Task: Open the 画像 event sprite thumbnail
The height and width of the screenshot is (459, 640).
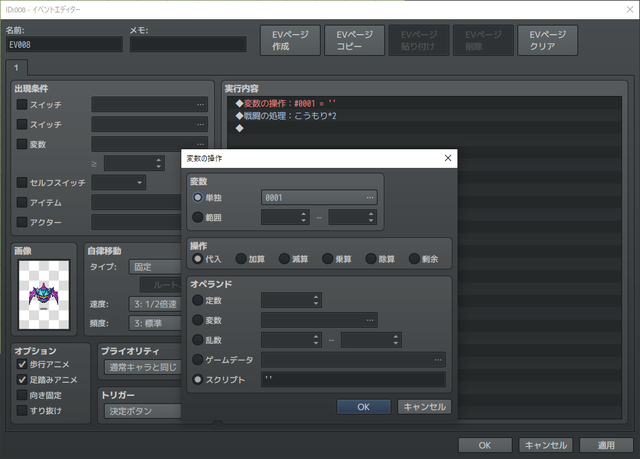Action: [x=44, y=295]
